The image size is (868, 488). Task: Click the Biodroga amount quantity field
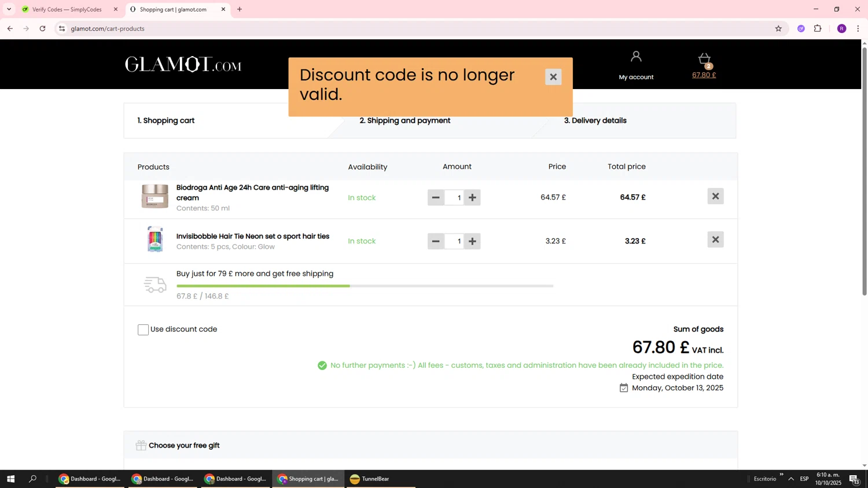pos(454,198)
